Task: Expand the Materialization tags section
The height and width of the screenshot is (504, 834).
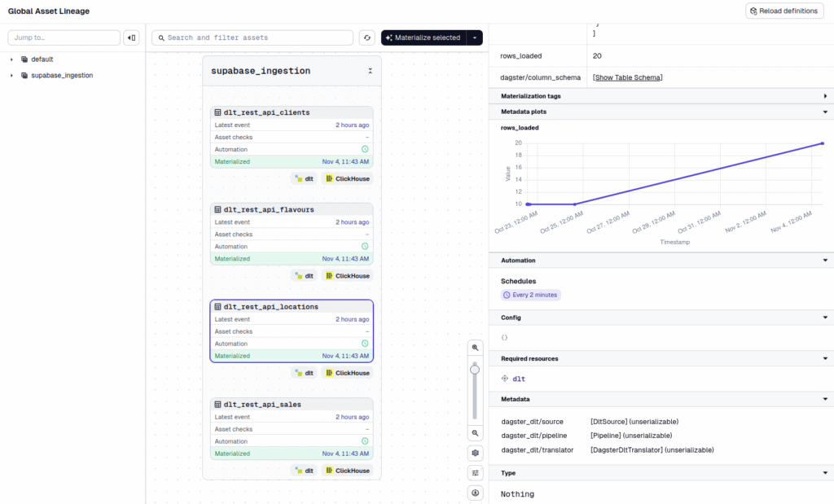Action: pyautogui.click(x=825, y=96)
